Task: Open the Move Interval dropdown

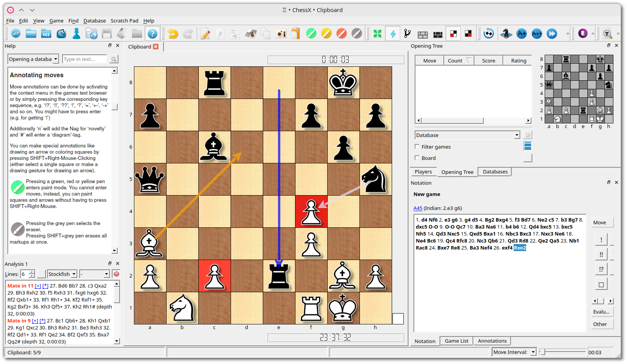Action: tap(532, 352)
